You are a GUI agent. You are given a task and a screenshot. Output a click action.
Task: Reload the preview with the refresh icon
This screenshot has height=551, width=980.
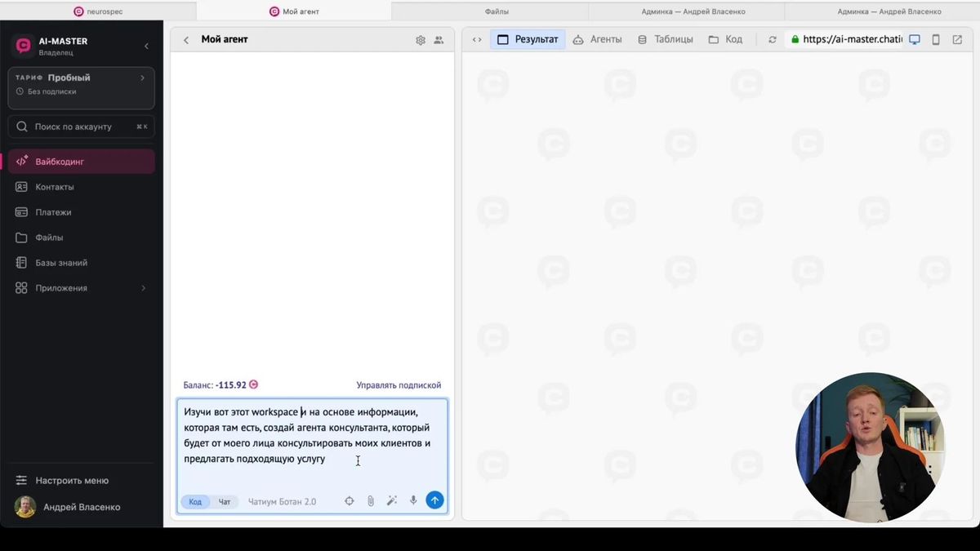coord(773,39)
